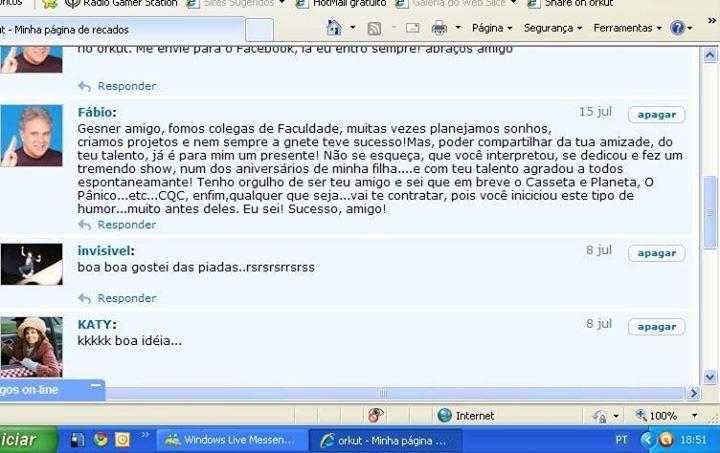Open the RSS feeds toolbar icon
The width and height of the screenshot is (720, 453).
pos(374,28)
